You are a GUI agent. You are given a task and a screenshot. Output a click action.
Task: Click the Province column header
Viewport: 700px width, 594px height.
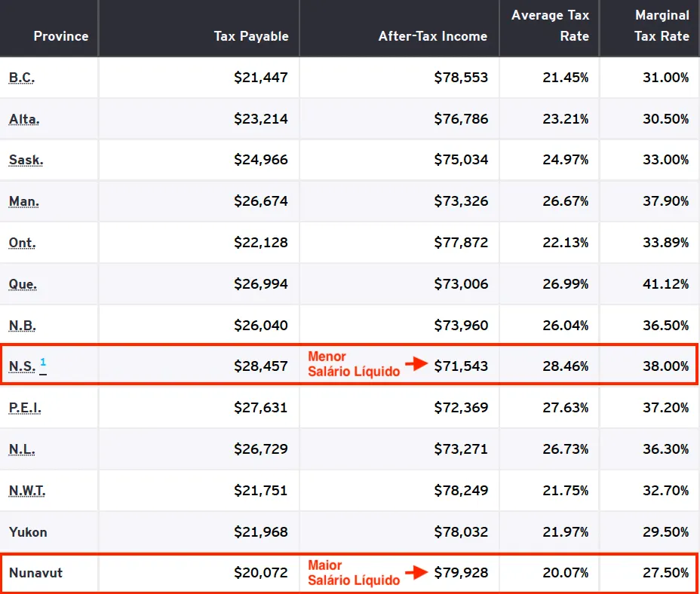click(x=60, y=36)
